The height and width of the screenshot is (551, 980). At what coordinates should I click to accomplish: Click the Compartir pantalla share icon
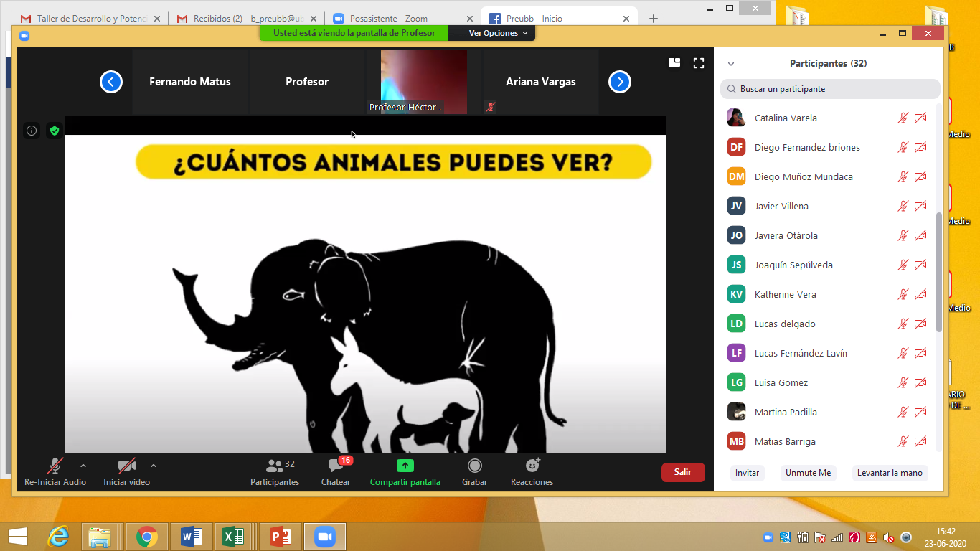point(405,466)
